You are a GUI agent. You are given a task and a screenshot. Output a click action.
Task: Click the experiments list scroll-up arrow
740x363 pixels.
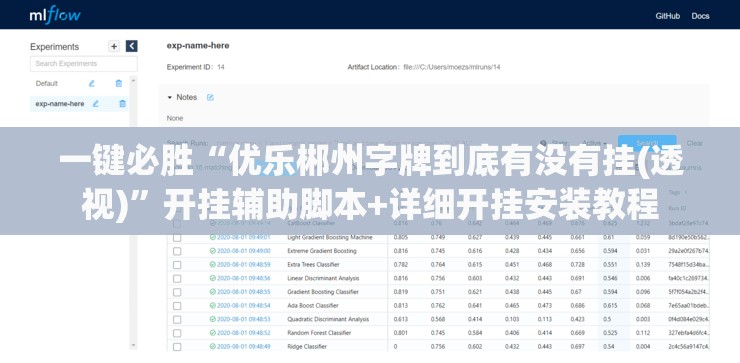133,81
